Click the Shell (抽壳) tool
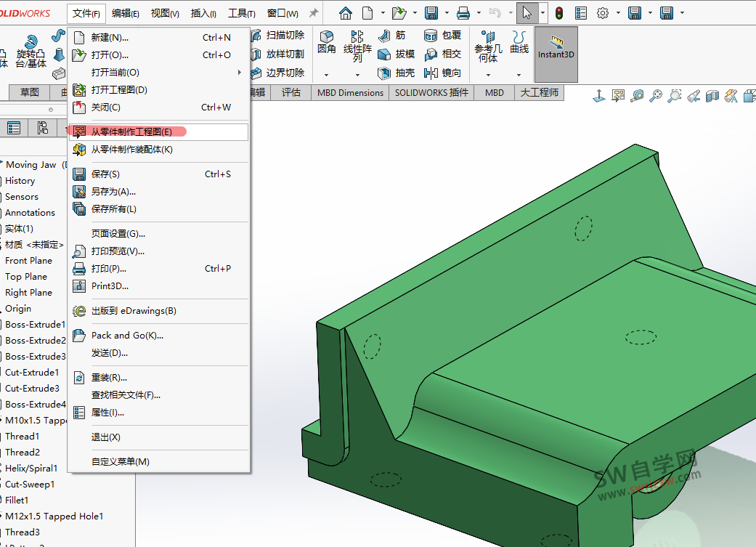 tap(397, 73)
